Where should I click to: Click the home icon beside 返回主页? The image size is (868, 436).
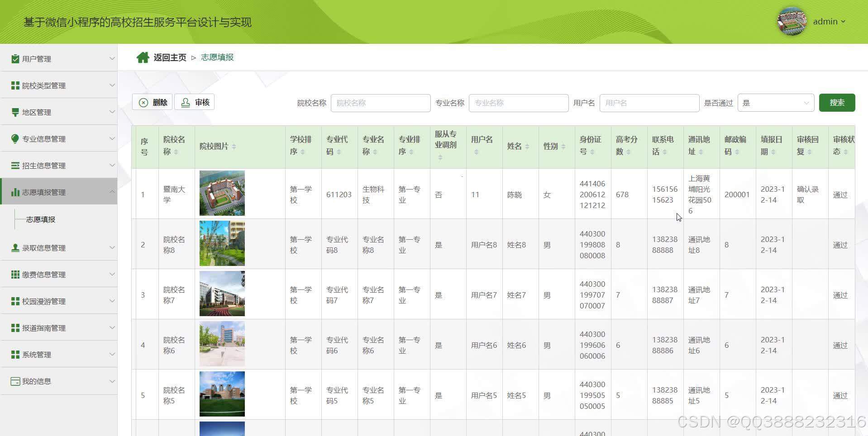(143, 57)
